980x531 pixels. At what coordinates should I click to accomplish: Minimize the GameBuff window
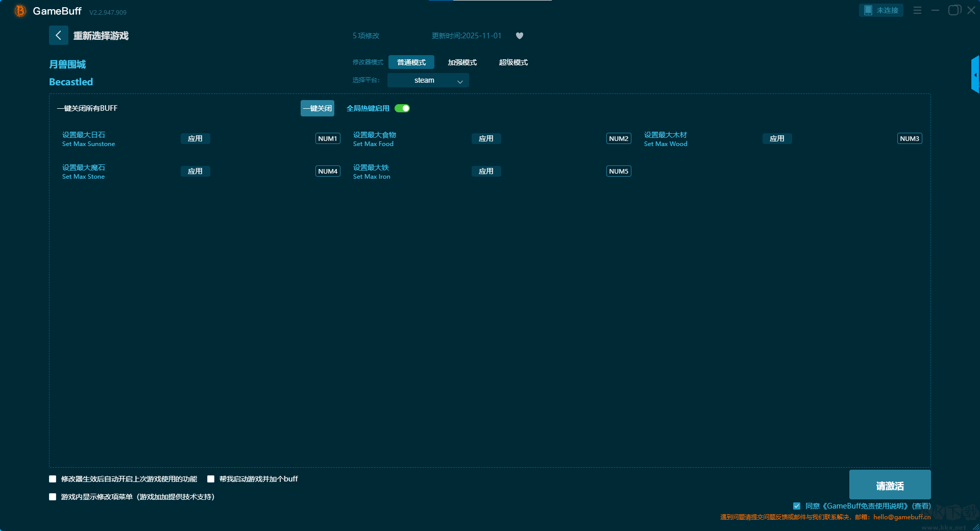(935, 10)
